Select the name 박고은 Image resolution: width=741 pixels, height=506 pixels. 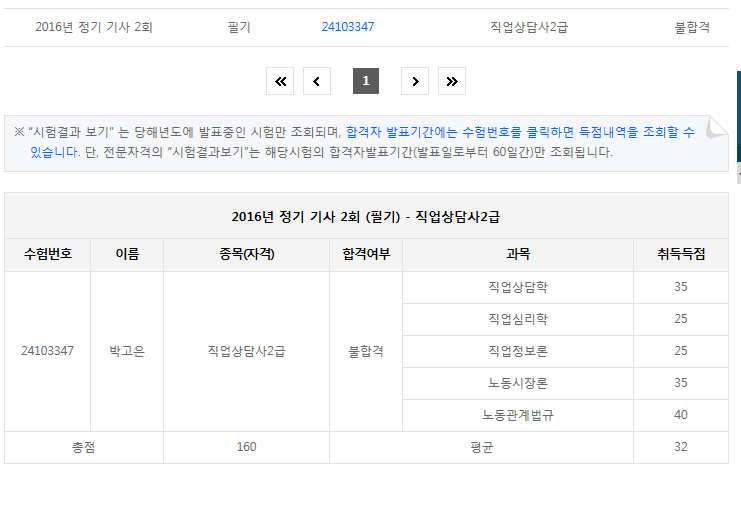point(127,351)
